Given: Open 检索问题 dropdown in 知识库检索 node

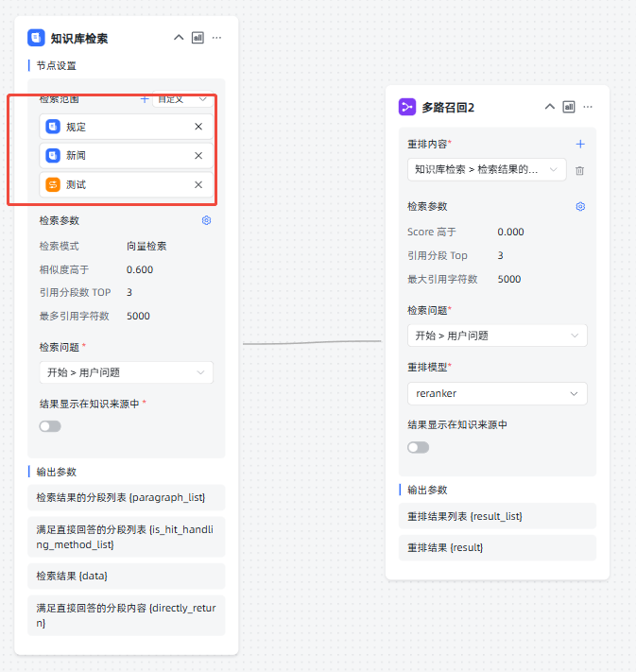Looking at the screenshot, I should point(126,372).
